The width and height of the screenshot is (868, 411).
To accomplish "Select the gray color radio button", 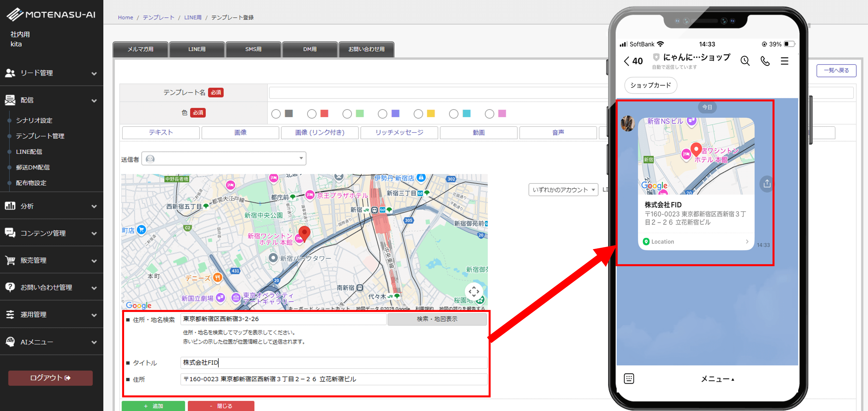I will [x=276, y=114].
